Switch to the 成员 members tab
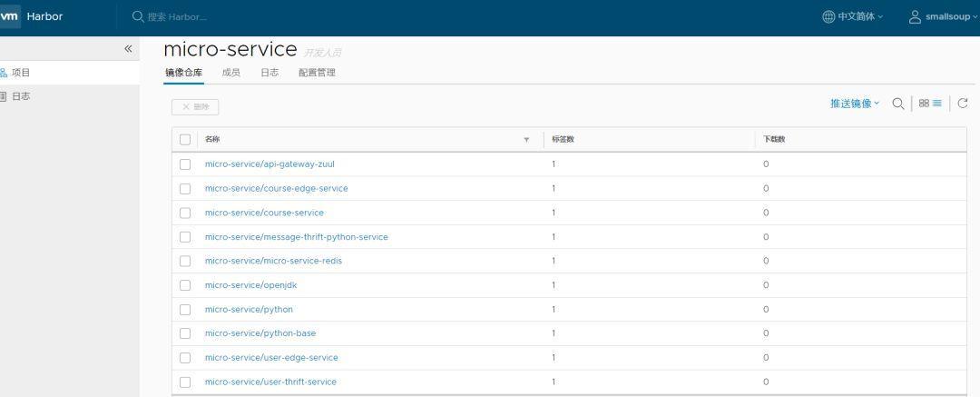 click(x=231, y=73)
